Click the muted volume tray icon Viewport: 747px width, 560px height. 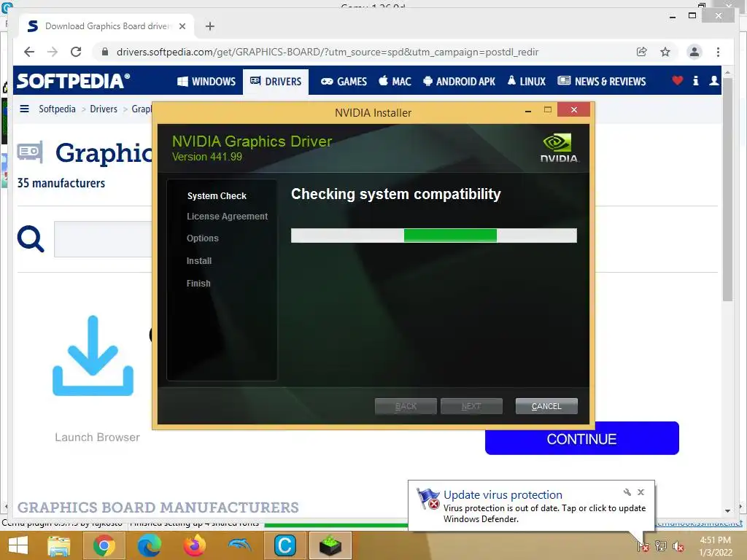pos(678,546)
